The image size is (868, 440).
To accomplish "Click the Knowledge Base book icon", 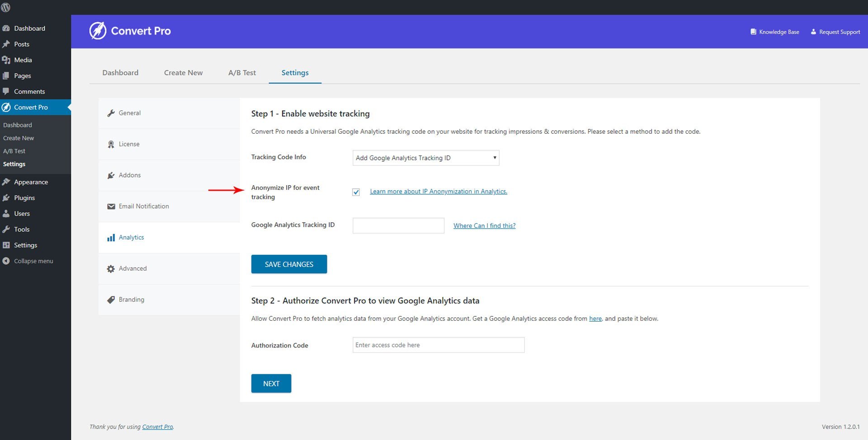I will coord(753,32).
